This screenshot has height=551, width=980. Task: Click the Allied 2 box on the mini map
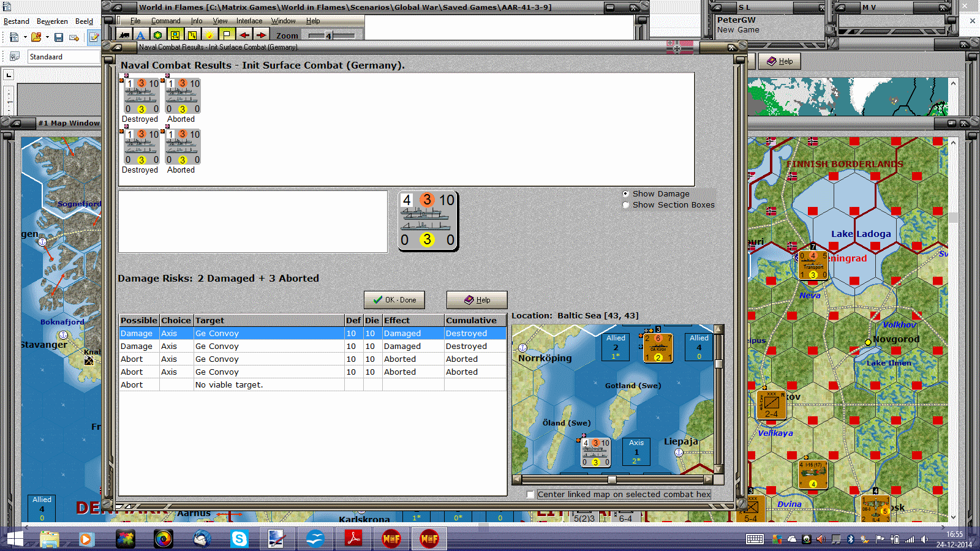[616, 347]
